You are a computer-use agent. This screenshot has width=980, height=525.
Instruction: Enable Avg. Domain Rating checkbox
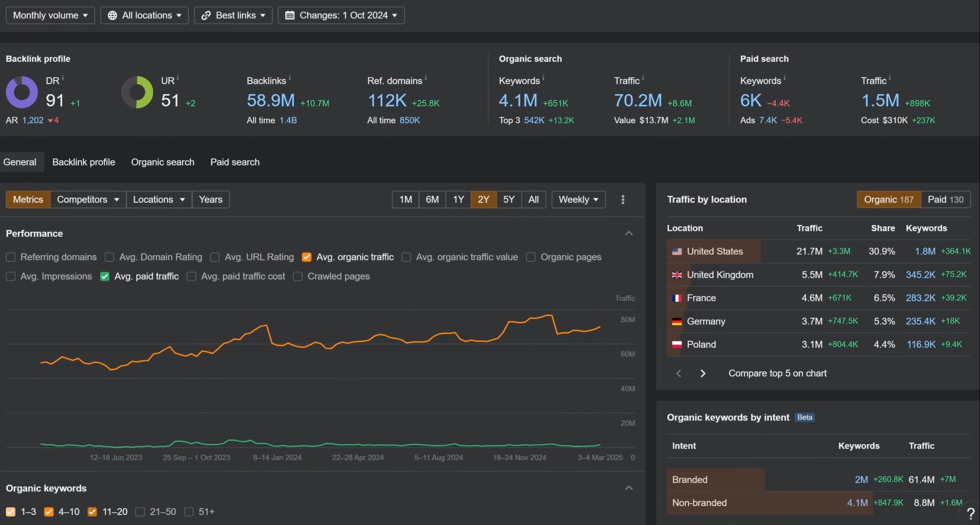(x=109, y=257)
